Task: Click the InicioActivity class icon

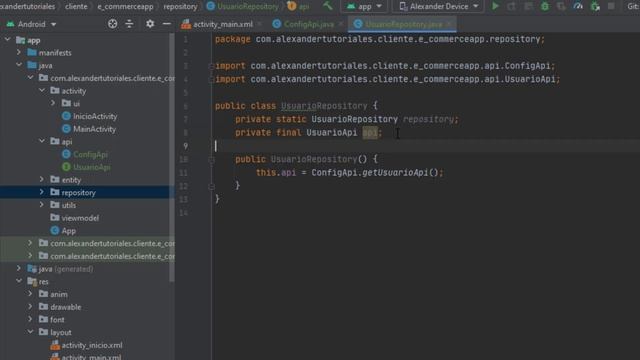Action: [x=66, y=116]
